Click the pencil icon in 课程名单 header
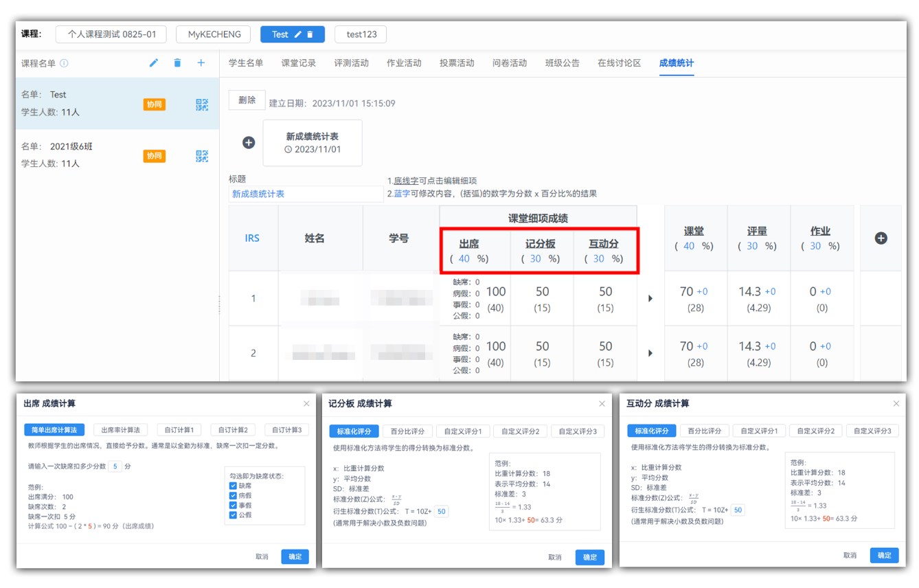This screenshot has height=588, width=919. pyautogui.click(x=154, y=63)
